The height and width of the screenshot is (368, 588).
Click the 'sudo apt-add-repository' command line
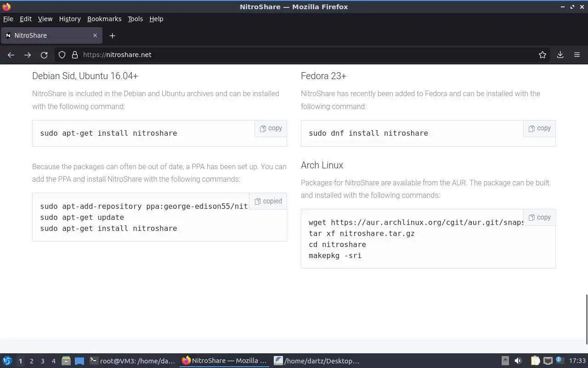tap(144, 206)
